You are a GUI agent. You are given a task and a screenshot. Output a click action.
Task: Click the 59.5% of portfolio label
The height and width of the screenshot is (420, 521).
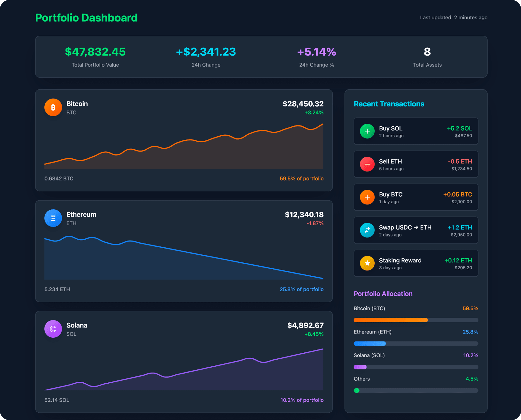[x=301, y=179]
